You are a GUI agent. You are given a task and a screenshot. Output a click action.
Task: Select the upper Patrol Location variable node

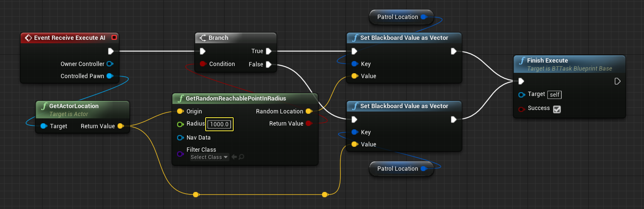pyautogui.click(x=401, y=17)
